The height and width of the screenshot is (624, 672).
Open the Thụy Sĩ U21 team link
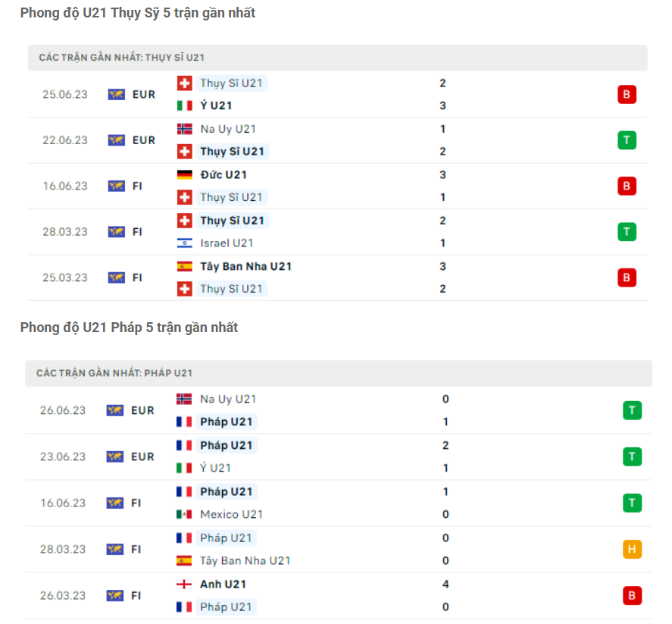[x=231, y=83]
